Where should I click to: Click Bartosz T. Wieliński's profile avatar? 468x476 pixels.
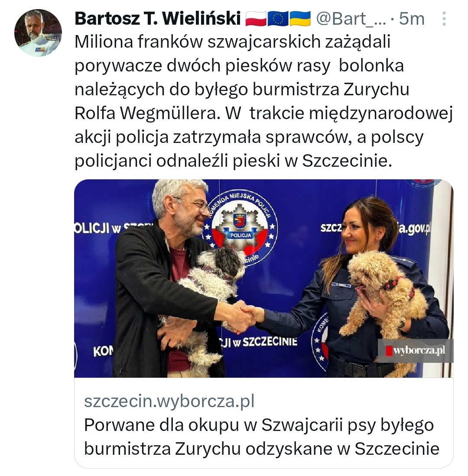point(38,33)
